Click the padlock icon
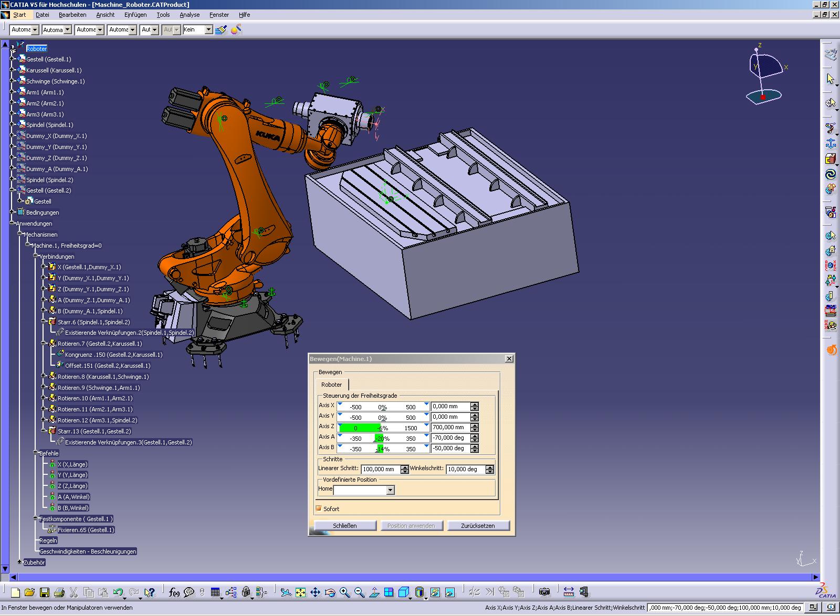840x616 pixels. point(246,592)
